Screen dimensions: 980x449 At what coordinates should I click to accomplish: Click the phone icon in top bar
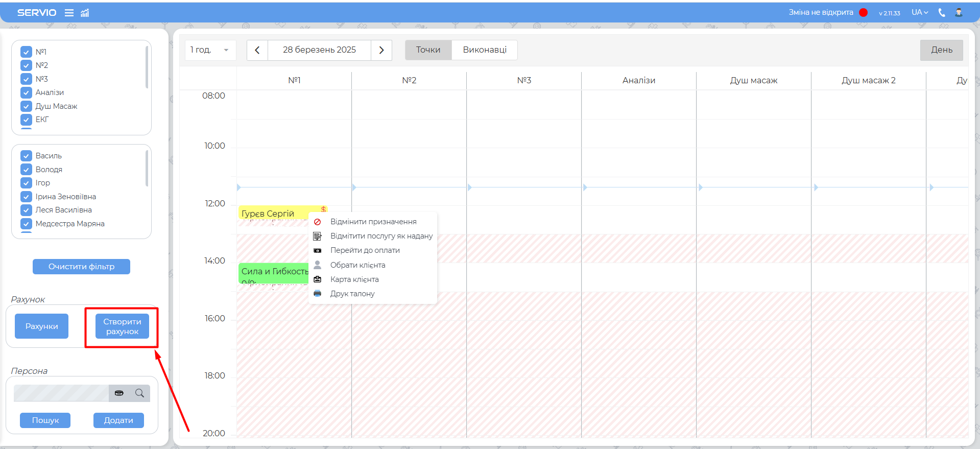tap(942, 13)
